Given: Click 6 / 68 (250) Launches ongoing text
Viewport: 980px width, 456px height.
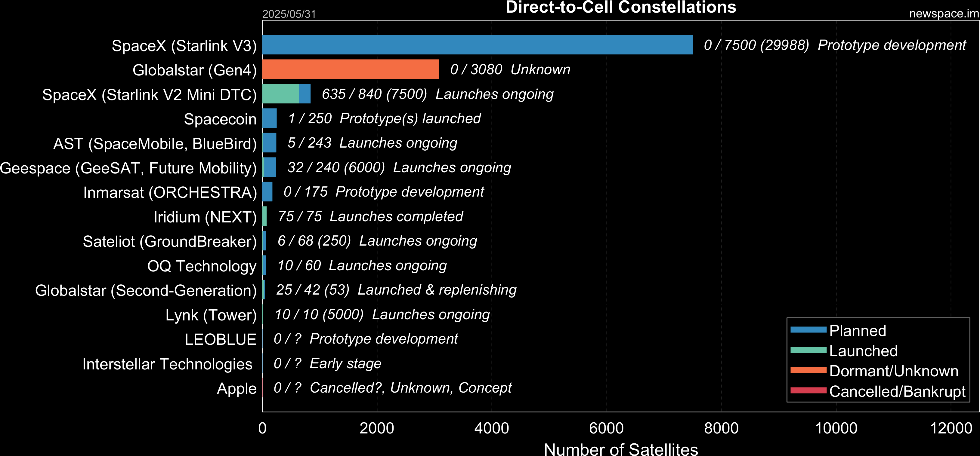Looking at the screenshot, I should click(x=377, y=241).
